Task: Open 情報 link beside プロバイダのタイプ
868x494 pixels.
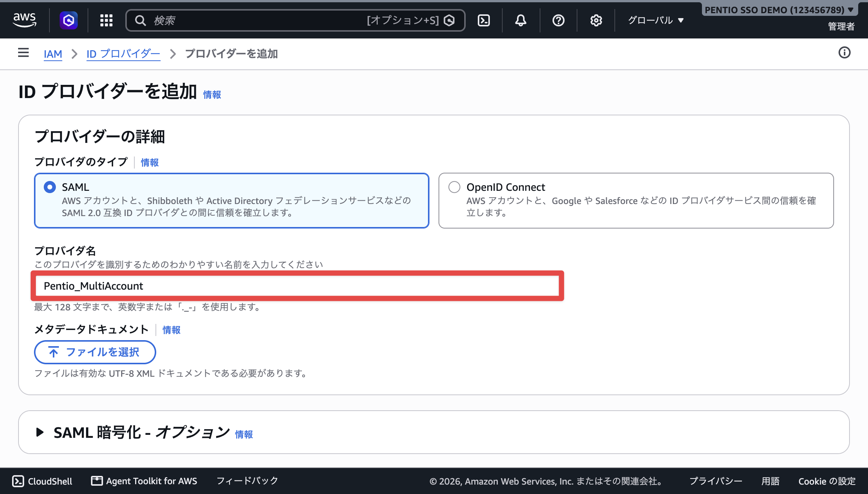Action: (x=150, y=163)
